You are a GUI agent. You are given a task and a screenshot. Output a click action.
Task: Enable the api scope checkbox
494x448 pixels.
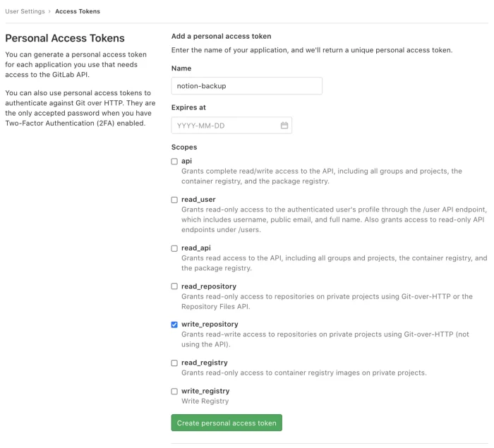coord(174,162)
